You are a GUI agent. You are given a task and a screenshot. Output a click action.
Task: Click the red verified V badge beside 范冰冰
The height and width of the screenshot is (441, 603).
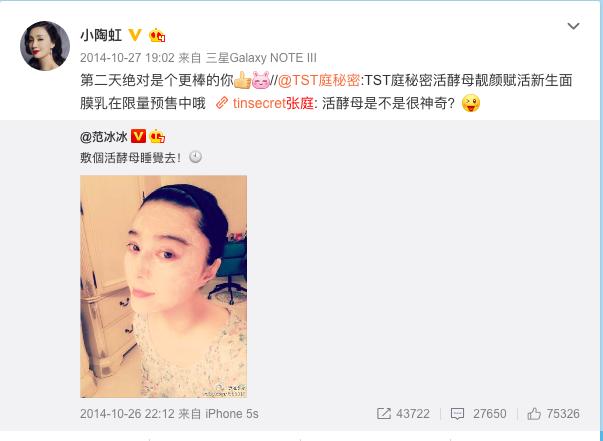coord(138,136)
